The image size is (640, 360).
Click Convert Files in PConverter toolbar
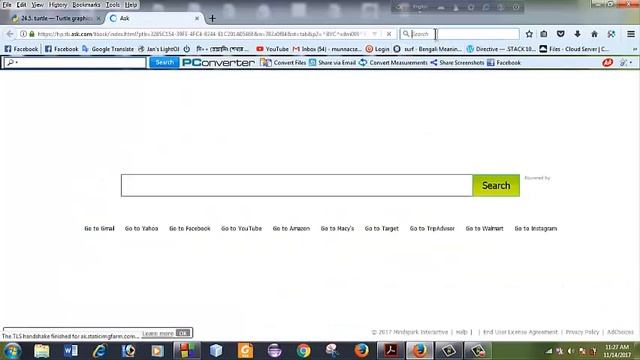(x=283, y=62)
